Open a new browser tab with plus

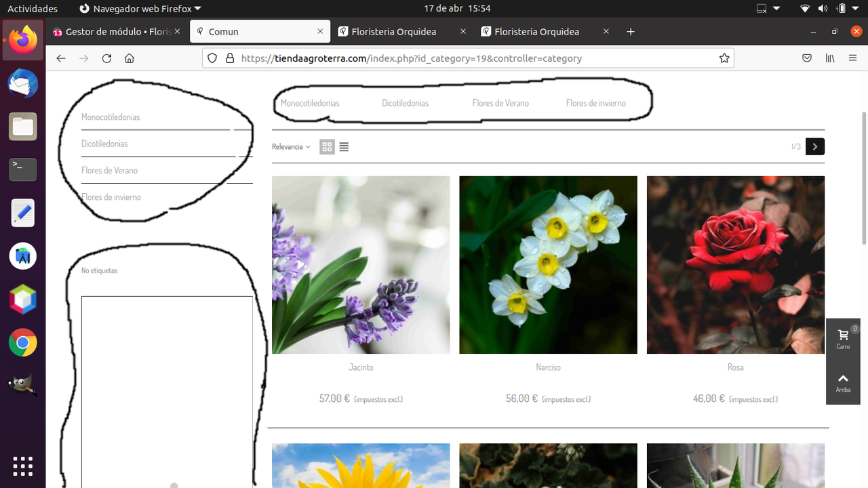point(631,32)
